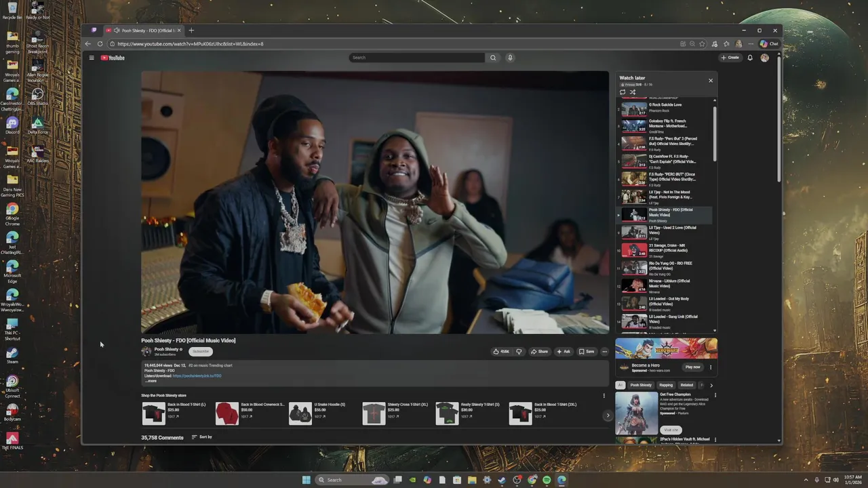Open the Shop store options menu

point(604,396)
